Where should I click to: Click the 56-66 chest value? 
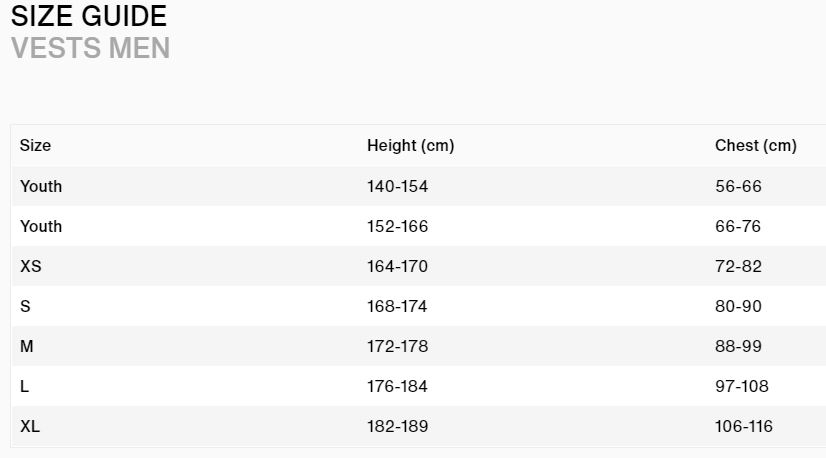738,187
